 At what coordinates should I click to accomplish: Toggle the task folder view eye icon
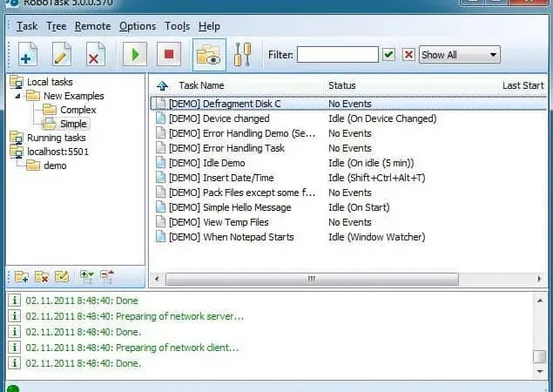[209, 55]
